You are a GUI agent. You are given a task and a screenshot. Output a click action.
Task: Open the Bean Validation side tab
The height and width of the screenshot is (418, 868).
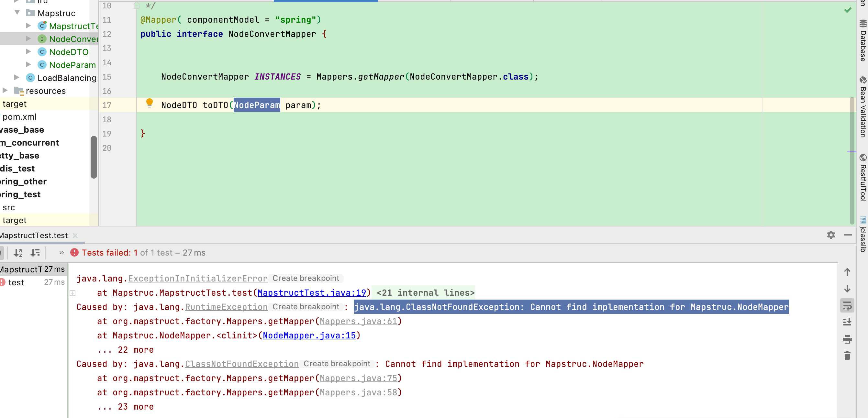[862, 107]
